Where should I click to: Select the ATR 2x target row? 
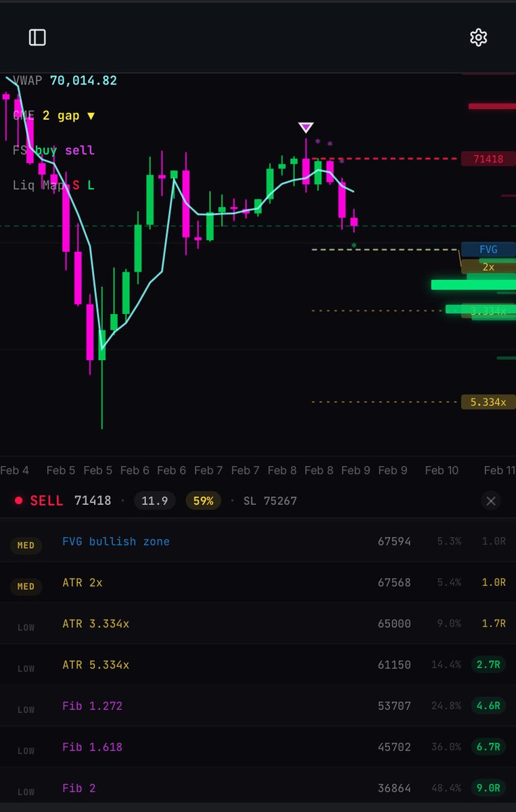(258, 583)
